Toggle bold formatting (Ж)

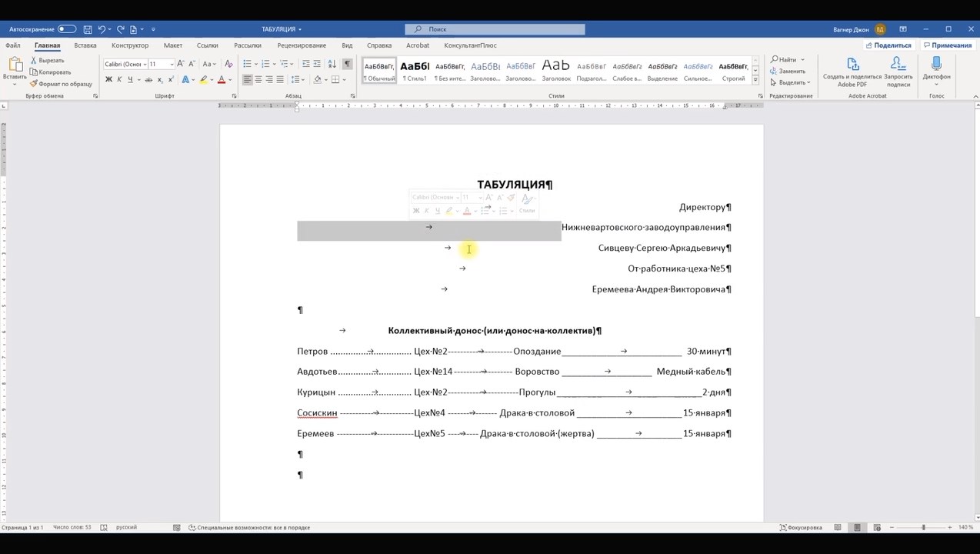[x=108, y=80]
